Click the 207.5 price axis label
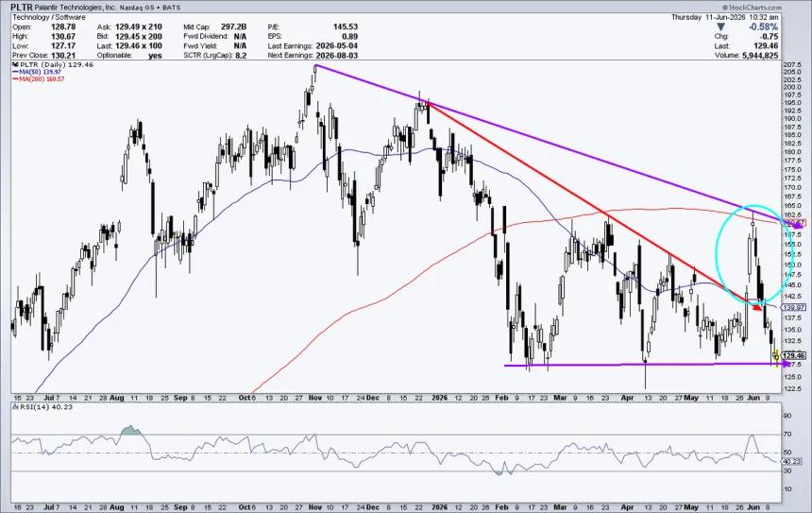Viewport: 812px width, 513px height. click(793, 64)
